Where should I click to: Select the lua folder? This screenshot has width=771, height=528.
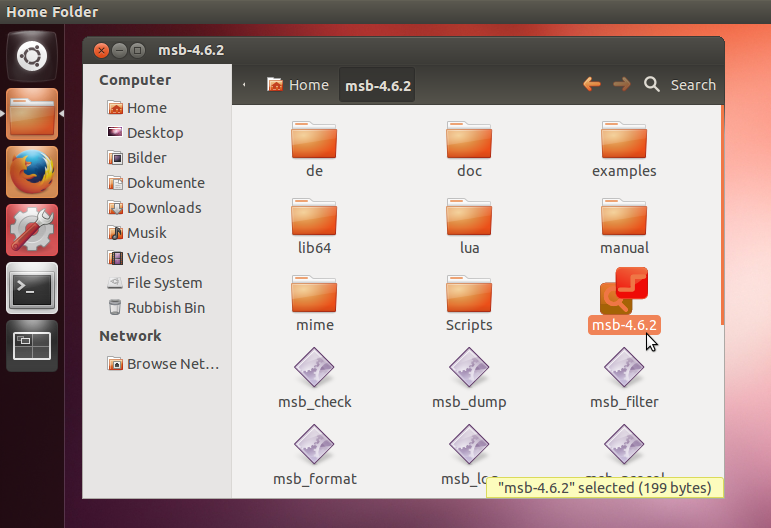(x=469, y=227)
